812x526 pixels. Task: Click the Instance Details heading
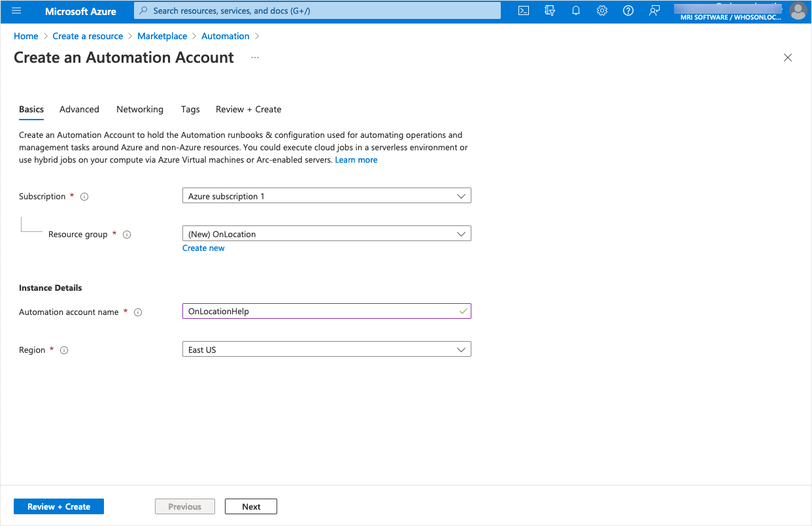[50, 288]
